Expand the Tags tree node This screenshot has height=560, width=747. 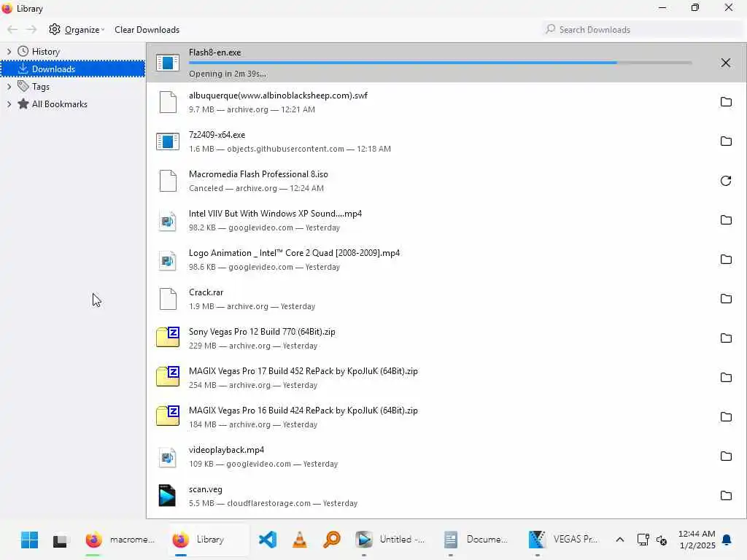coord(9,86)
